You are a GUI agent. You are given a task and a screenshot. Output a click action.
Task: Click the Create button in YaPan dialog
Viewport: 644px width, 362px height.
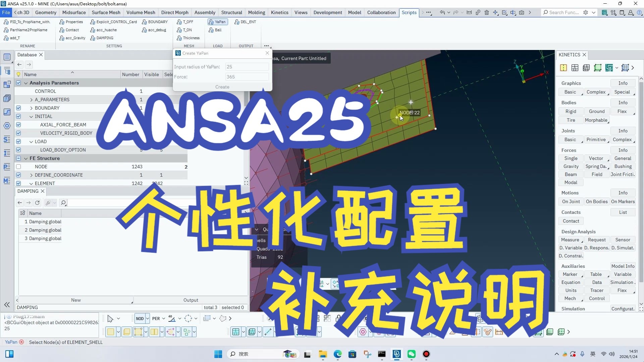pyautogui.click(x=222, y=87)
